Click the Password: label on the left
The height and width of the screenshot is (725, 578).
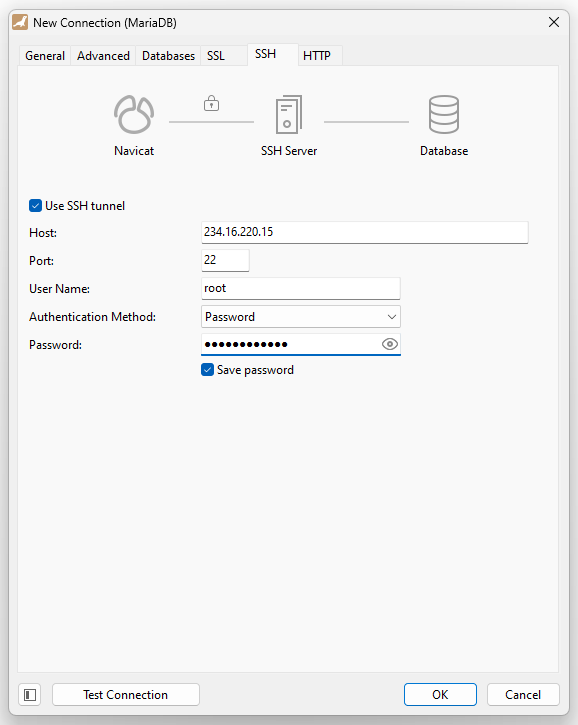(55, 345)
